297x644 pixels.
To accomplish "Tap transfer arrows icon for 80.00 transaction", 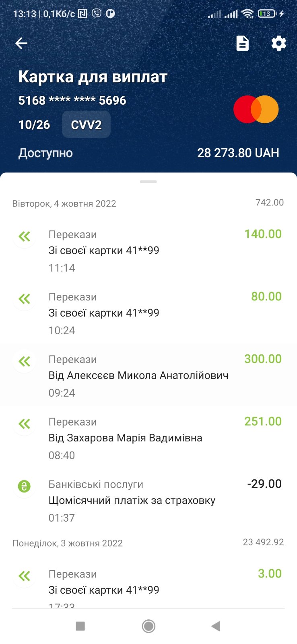I will (x=25, y=299).
